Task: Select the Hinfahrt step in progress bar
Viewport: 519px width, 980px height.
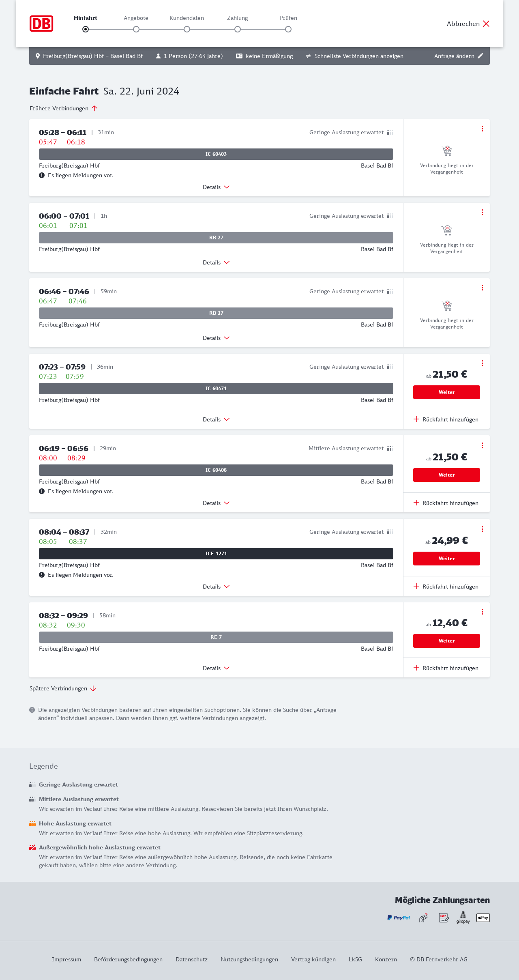Action: click(x=86, y=29)
